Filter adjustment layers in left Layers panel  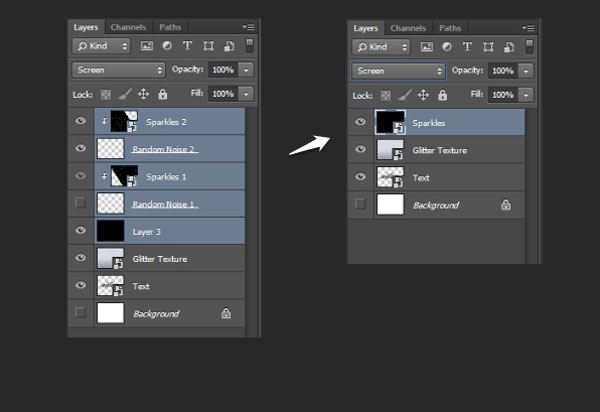click(167, 46)
